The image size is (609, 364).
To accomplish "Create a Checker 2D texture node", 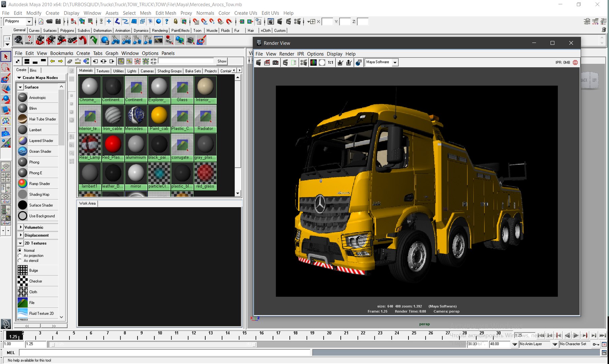I will coord(38,281).
